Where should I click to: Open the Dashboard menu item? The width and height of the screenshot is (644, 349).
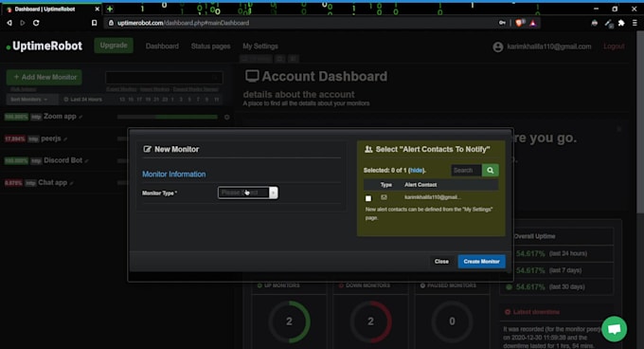point(162,46)
